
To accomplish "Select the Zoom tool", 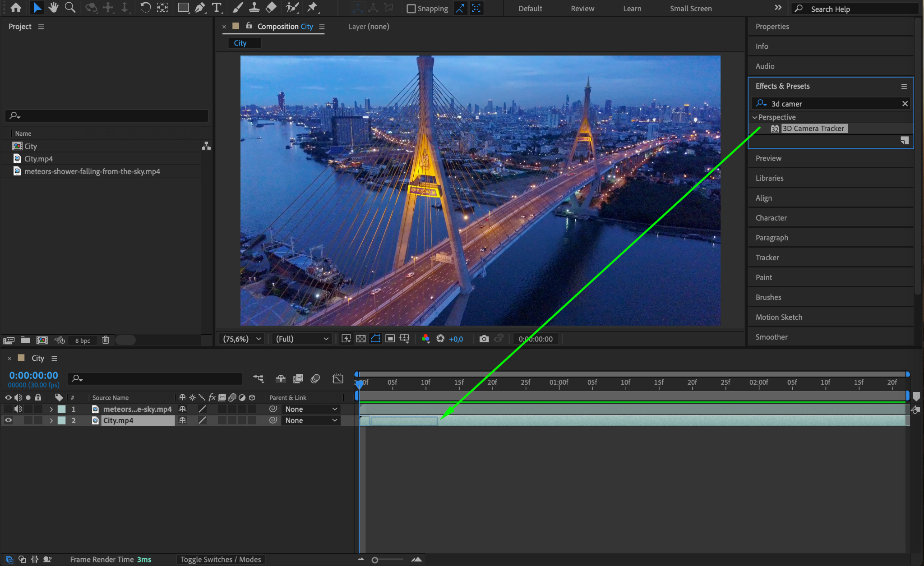I will coord(70,8).
